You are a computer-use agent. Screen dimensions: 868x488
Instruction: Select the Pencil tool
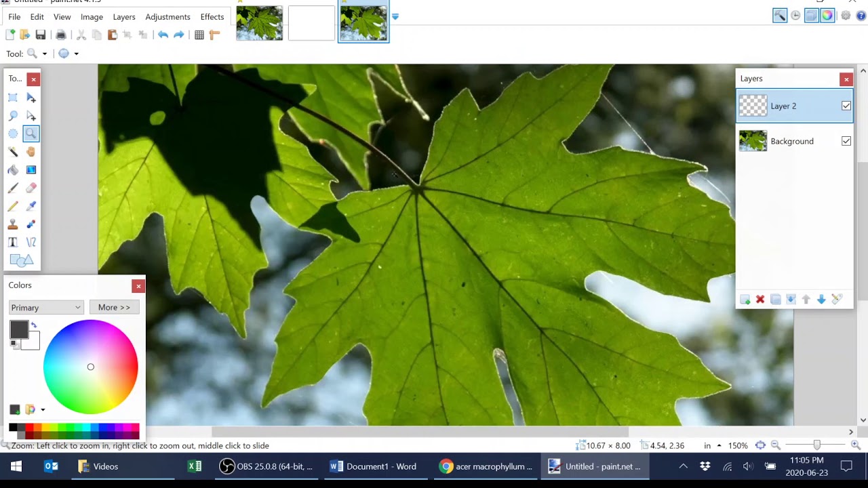pyautogui.click(x=13, y=206)
